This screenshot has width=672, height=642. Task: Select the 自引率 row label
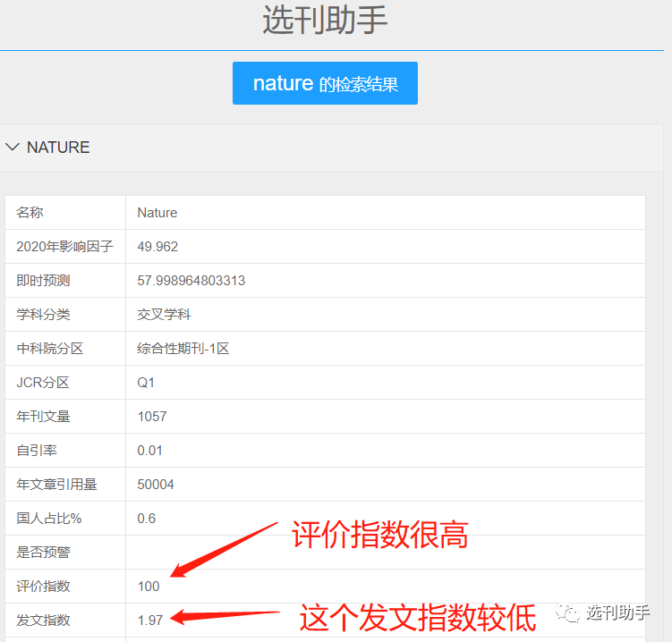37,450
